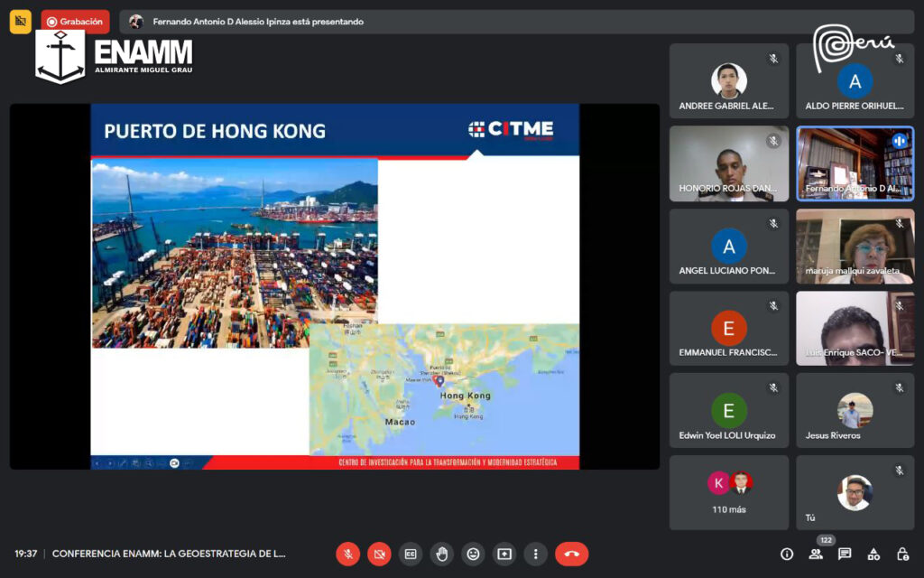Leave the call with the red hang-up button
The height and width of the screenshot is (578, 924).
pyautogui.click(x=571, y=554)
